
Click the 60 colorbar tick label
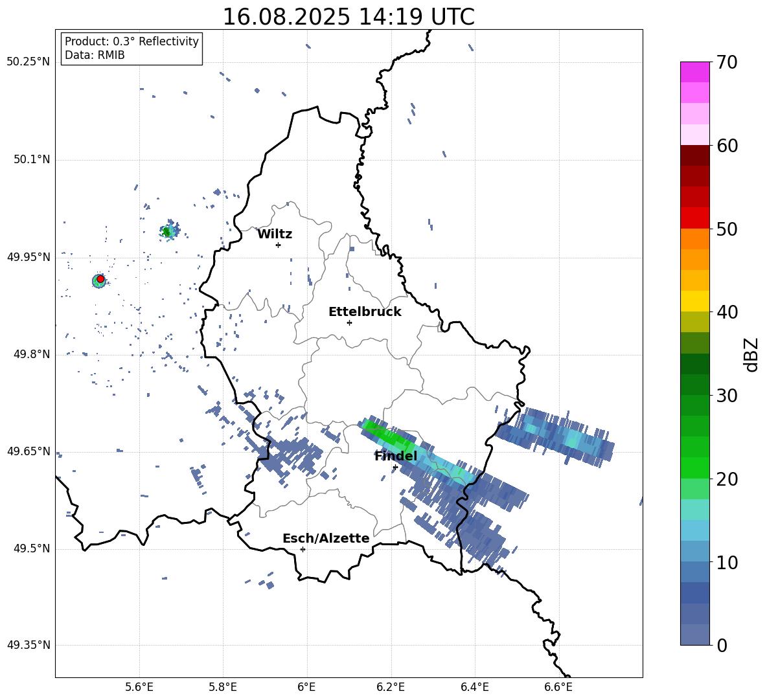tap(727, 146)
